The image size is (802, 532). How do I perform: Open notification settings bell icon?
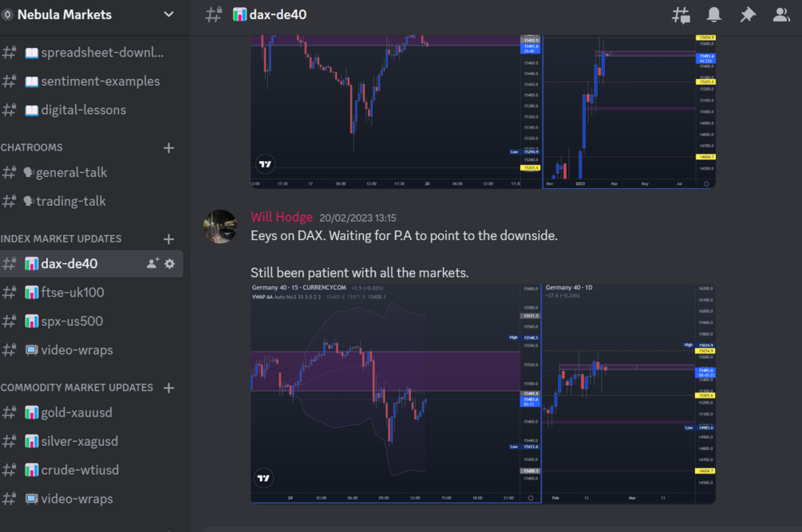point(714,14)
